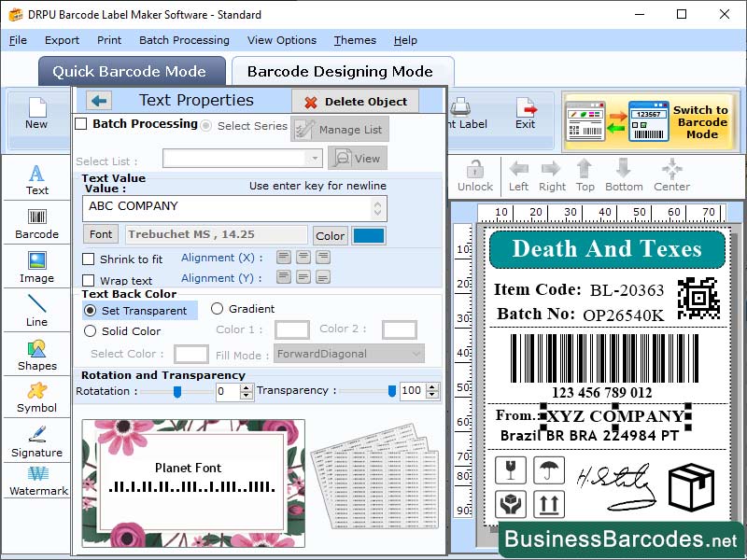
Task: Click the Text Value scroll spinner
Action: pos(377,208)
